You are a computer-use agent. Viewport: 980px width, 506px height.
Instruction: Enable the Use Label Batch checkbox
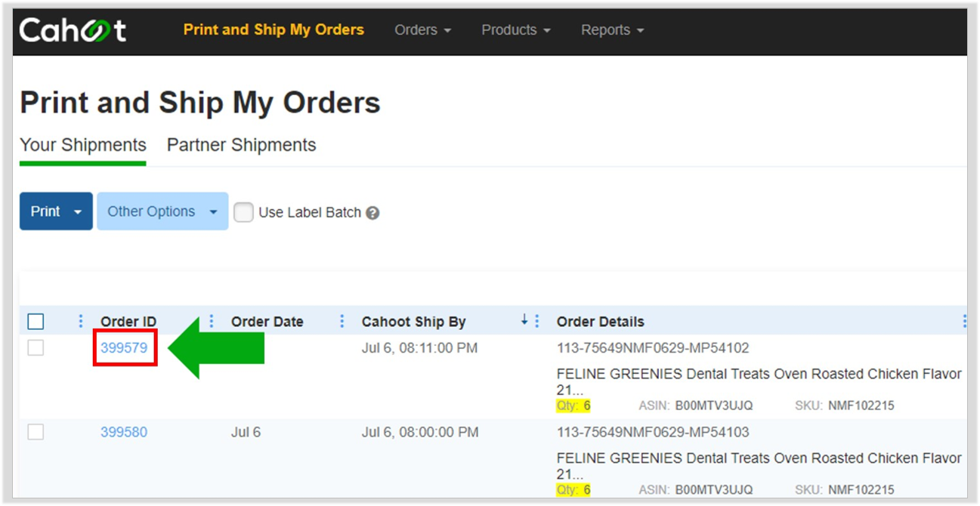[x=243, y=212]
